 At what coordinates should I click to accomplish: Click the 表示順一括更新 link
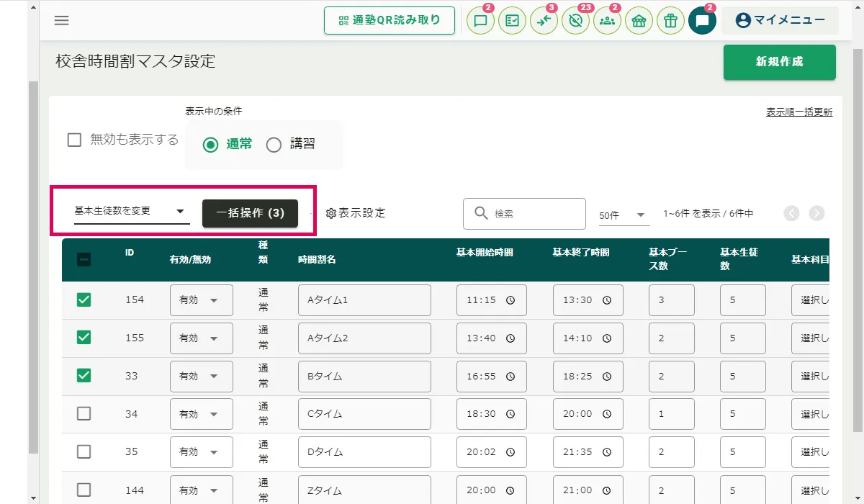coord(799,112)
